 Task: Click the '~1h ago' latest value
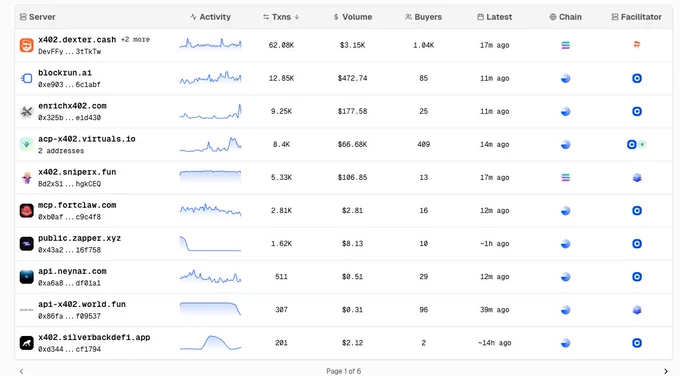coord(494,244)
